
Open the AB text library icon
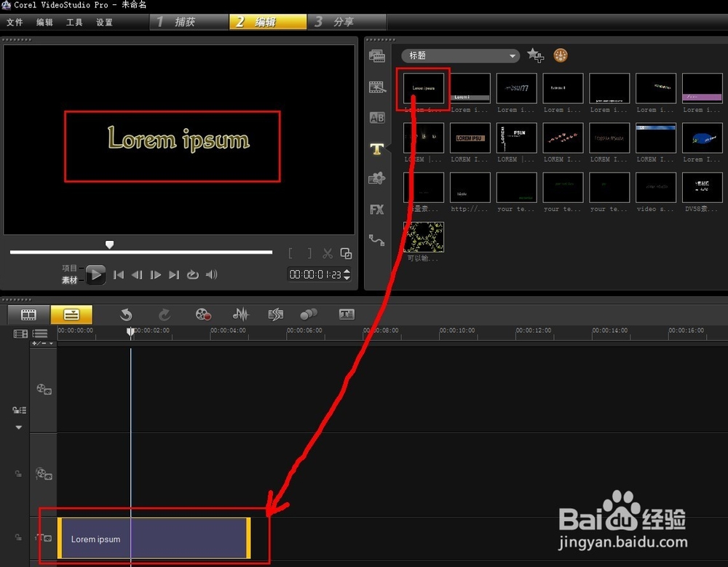coord(377,117)
